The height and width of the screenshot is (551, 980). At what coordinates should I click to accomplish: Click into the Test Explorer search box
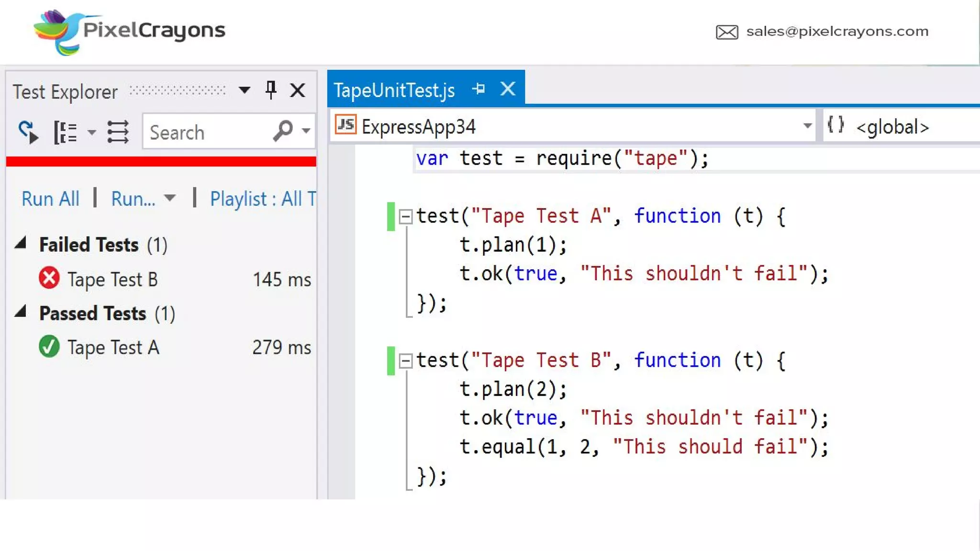(206, 132)
